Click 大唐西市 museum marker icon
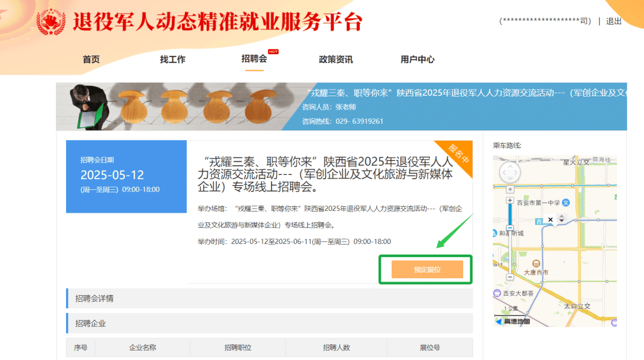The width and height of the screenshot is (644, 360). pos(536,263)
